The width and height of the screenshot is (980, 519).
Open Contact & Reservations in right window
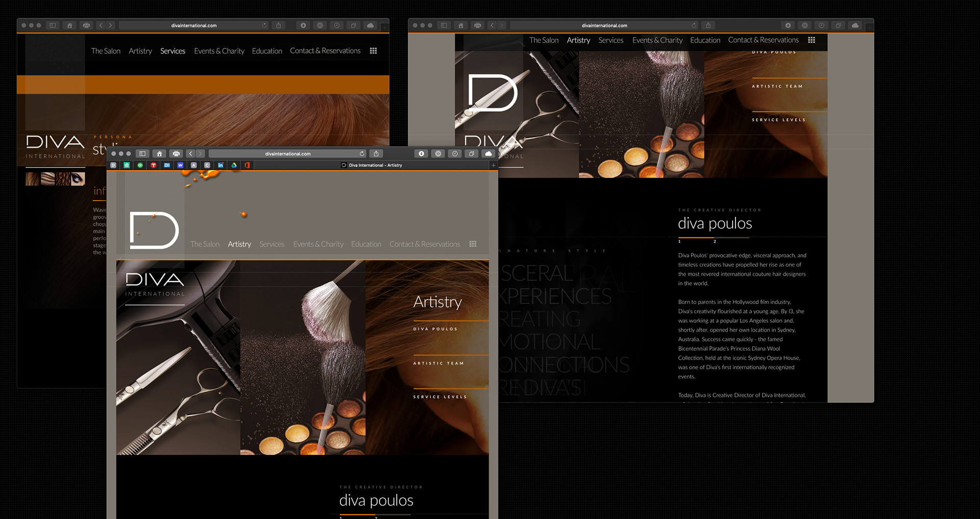click(763, 40)
